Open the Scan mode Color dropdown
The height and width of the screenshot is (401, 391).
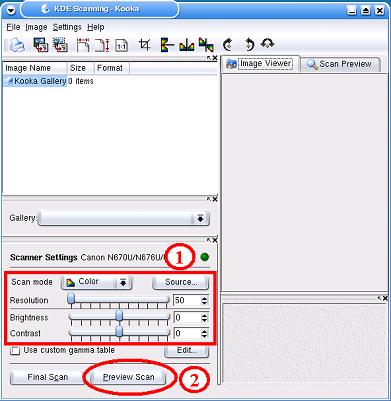click(96, 282)
